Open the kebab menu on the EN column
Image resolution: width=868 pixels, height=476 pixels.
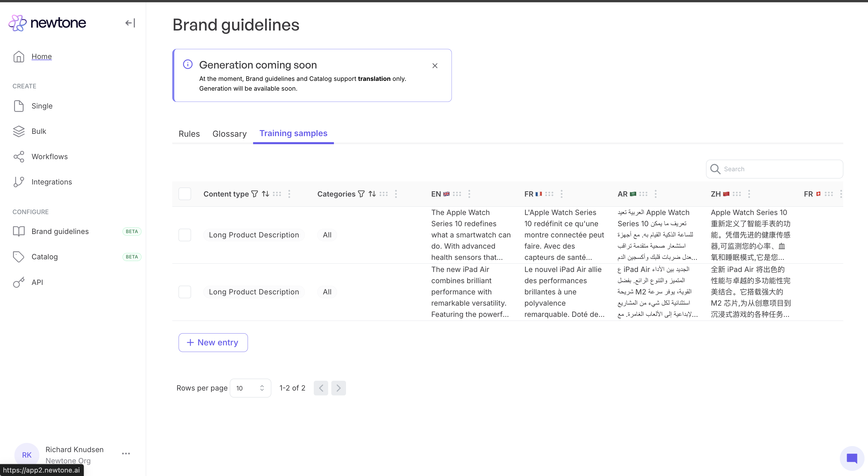coord(469,194)
